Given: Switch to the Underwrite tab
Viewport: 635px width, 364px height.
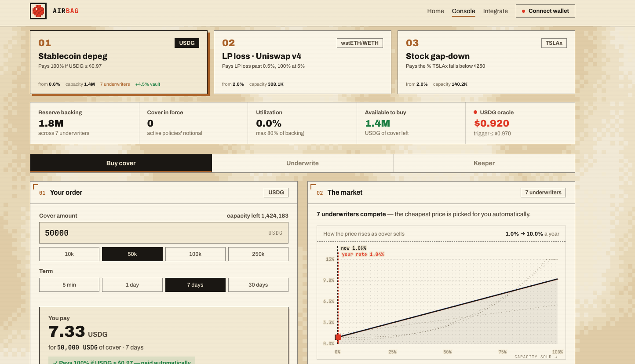Looking at the screenshot, I should pyautogui.click(x=303, y=163).
